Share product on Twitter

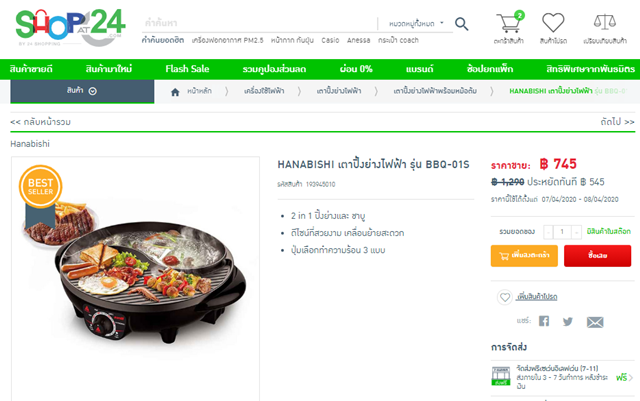568,321
